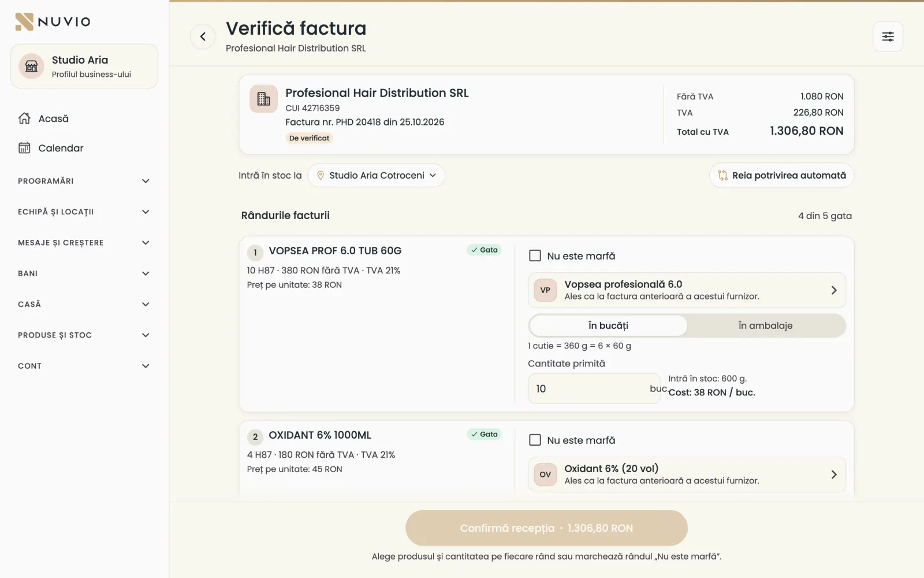This screenshot has width=924, height=578.
Task: Click Cost: 38 RON / buc. text
Action: (x=711, y=392)
